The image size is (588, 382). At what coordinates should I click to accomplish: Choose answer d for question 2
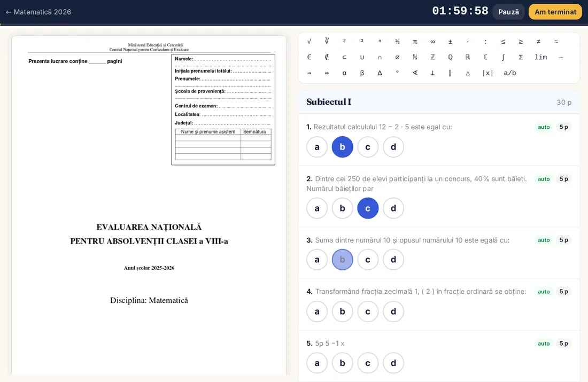[393, 208]
